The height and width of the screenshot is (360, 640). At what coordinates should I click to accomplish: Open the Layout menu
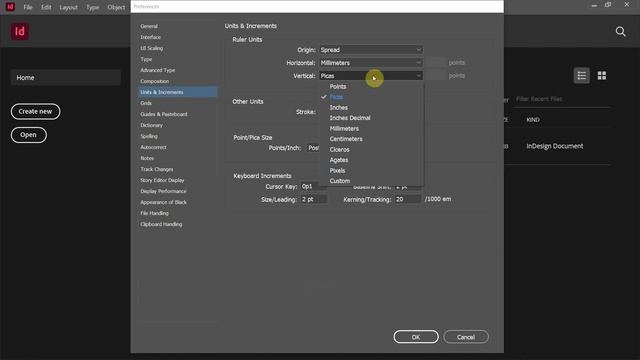68,7
